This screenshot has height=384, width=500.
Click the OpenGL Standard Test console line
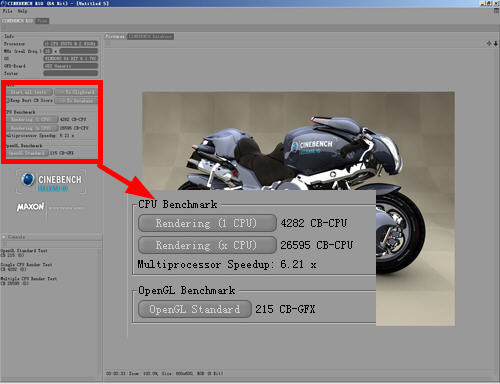point(24,250)
